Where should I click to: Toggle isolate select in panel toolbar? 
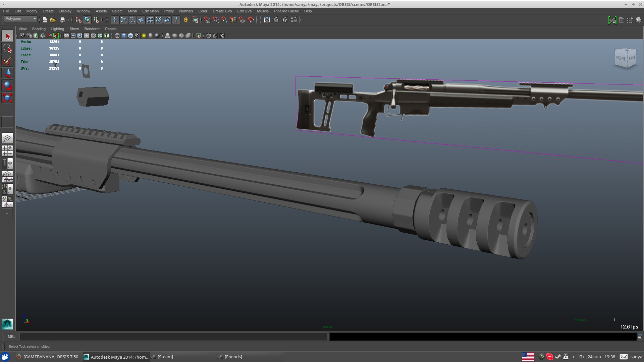point(198,36)
